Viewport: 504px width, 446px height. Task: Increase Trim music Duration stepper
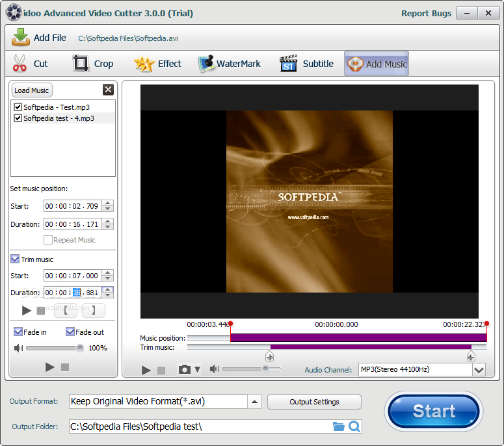pyautogui.click(x=108, y=289)
